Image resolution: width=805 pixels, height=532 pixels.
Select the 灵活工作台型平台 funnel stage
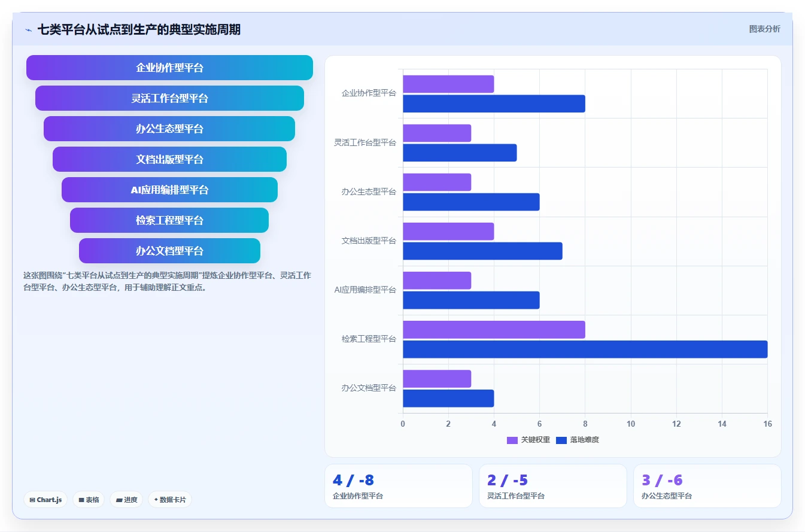(x=169, y=98)
